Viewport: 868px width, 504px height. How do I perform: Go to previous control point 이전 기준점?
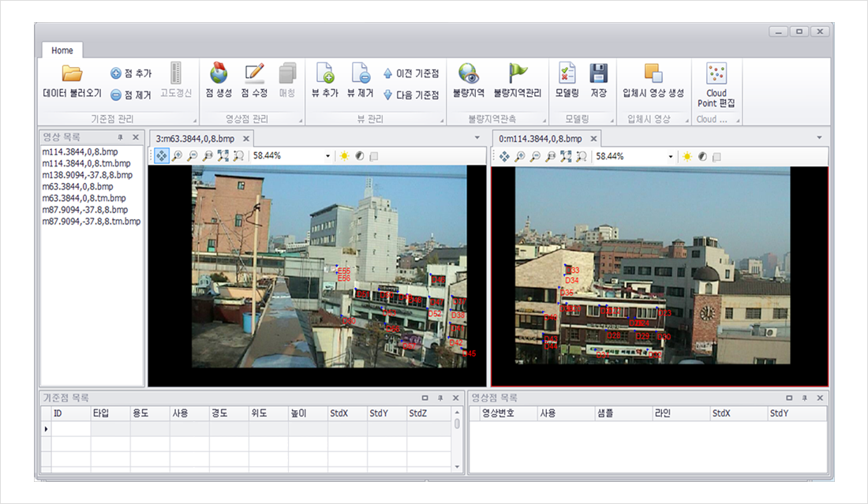pyautogui.click(x=411, y=73)
